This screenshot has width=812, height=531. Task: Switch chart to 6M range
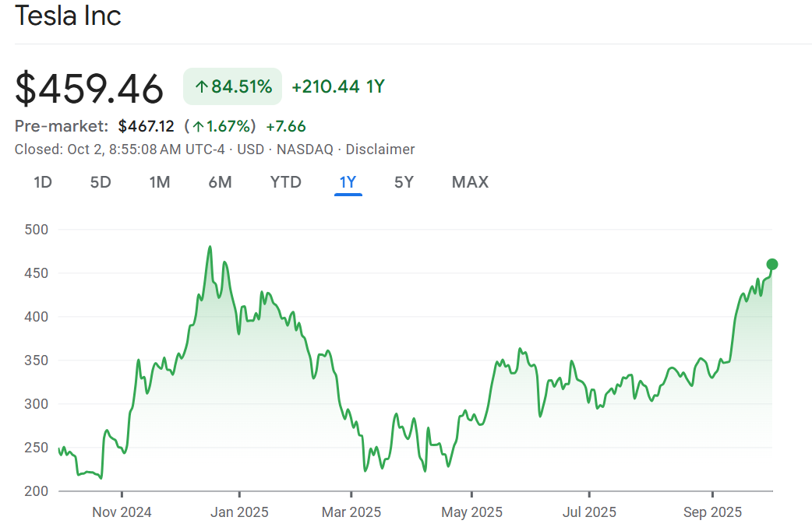coord(220,182)
